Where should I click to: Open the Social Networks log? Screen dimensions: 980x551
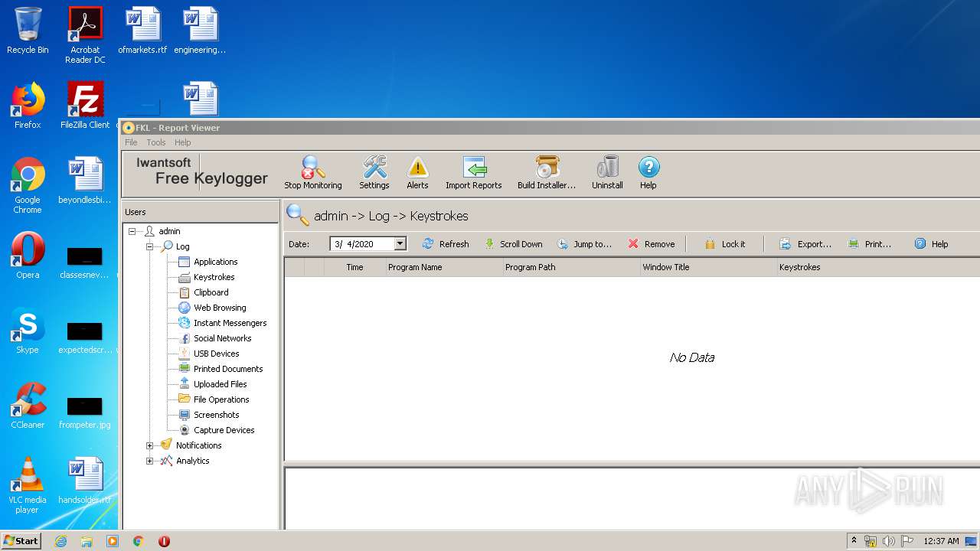pos(222,338)
